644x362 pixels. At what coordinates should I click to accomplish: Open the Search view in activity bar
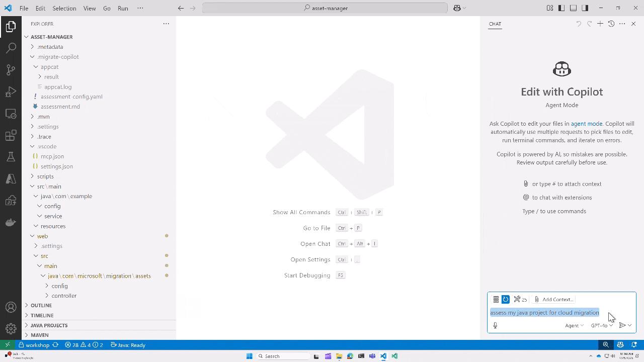point(11,48)
